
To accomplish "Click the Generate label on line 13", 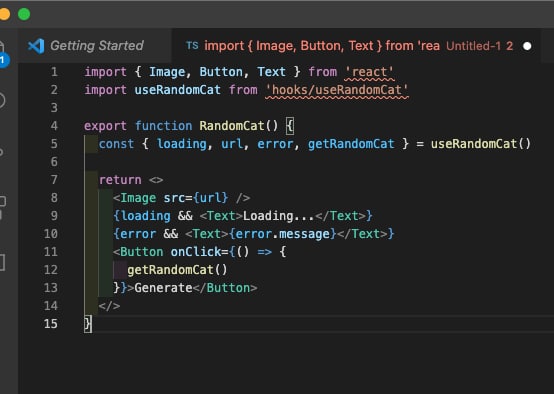I will click(x=163, y=288).
